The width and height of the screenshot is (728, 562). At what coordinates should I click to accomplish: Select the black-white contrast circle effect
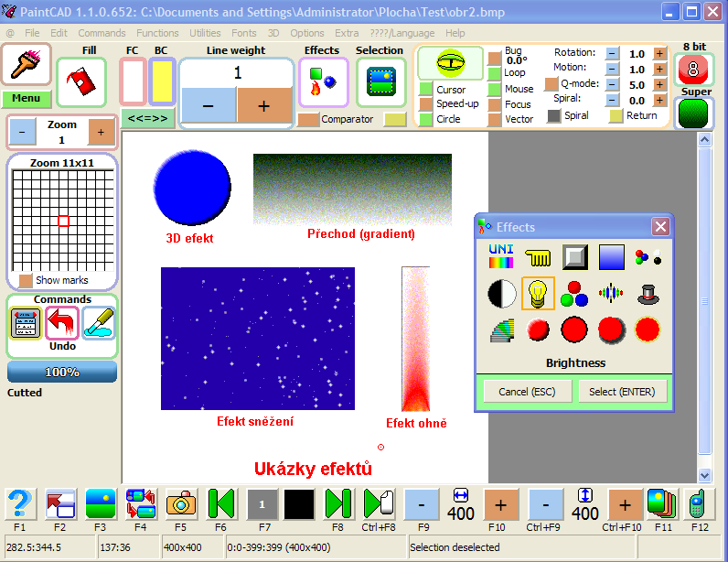(x=501, y=294)
